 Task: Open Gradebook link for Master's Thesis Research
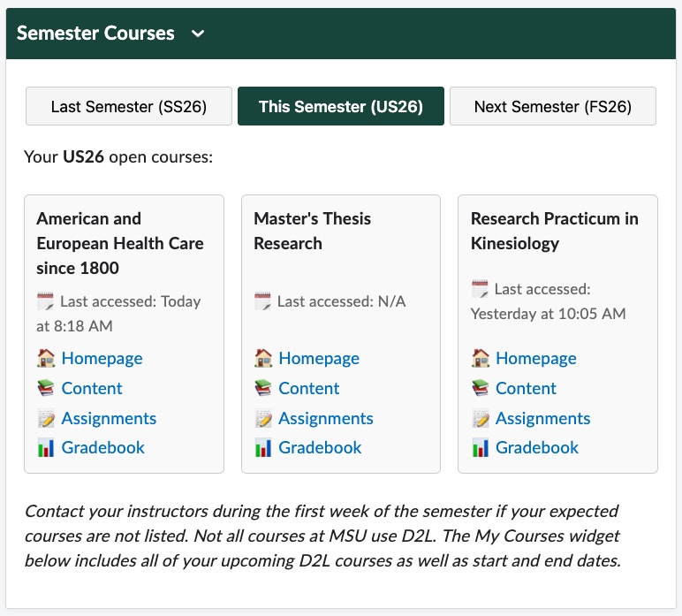320,448
